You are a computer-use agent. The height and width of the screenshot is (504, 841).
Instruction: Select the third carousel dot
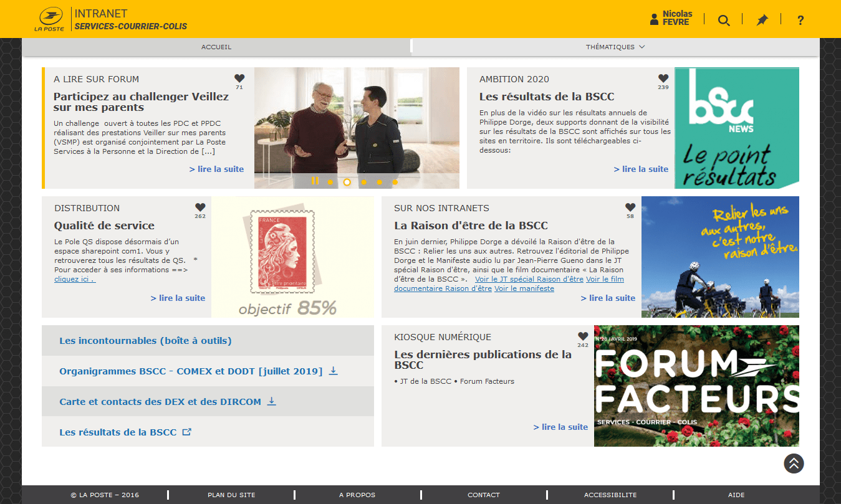click(363, 183)
